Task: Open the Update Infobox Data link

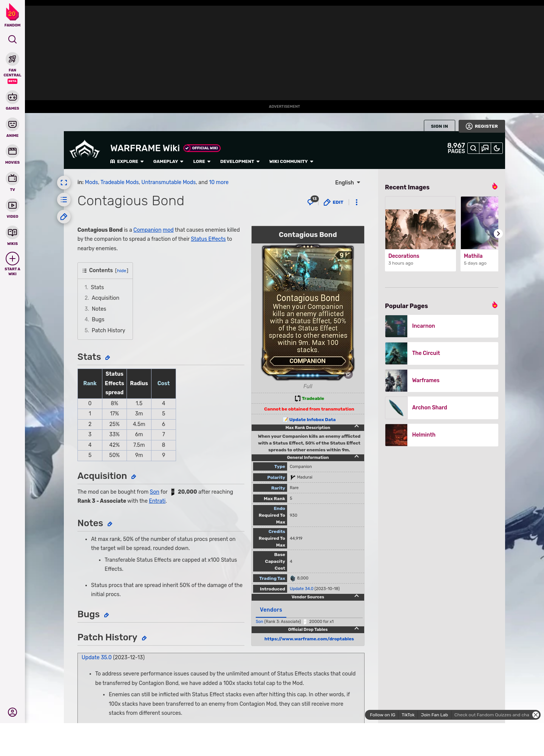Action: (312, 420)
